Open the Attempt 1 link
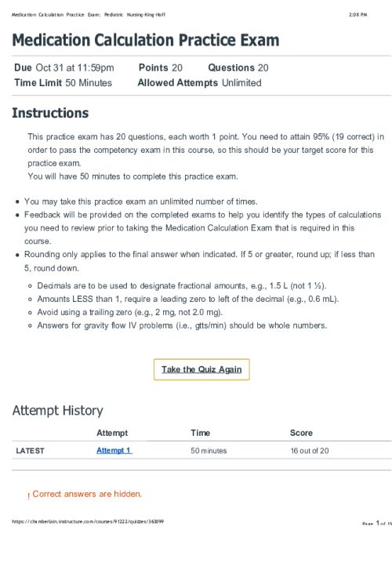 [x=114, y=450]
